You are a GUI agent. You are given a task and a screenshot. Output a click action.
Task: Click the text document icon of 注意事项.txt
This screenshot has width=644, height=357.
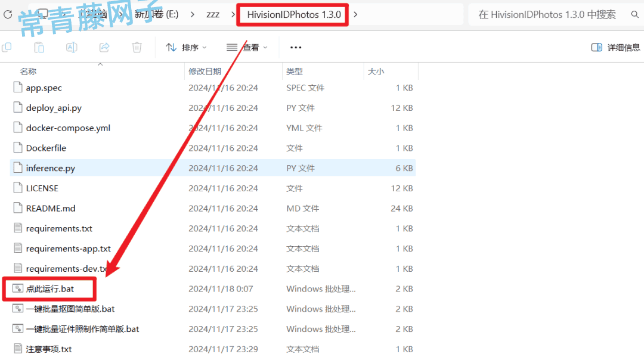coord(18,349)
